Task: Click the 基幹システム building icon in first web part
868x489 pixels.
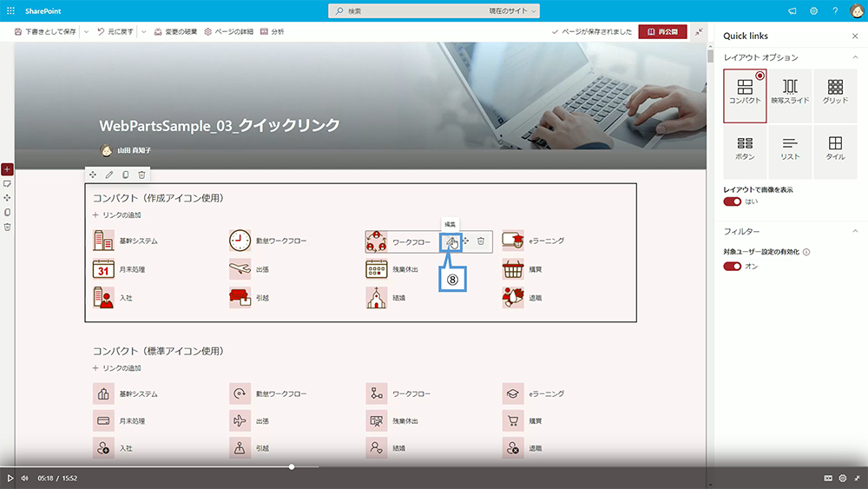Action: coord(103,241)
